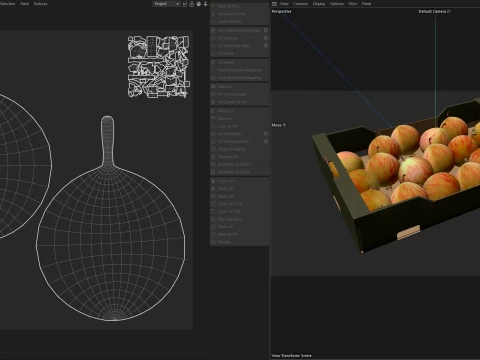Select the apple UV island with stem
Screen dimensions: 480x360
[x=110, y=218]
